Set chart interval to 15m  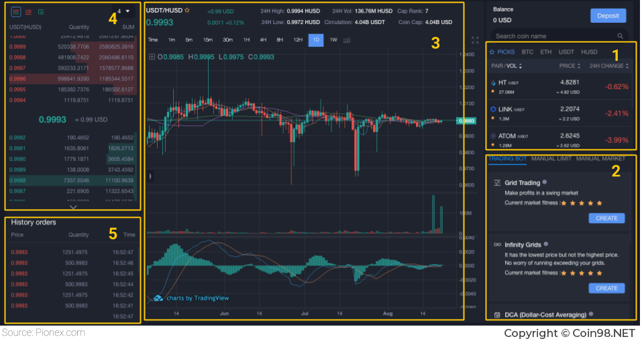[208, 40]
